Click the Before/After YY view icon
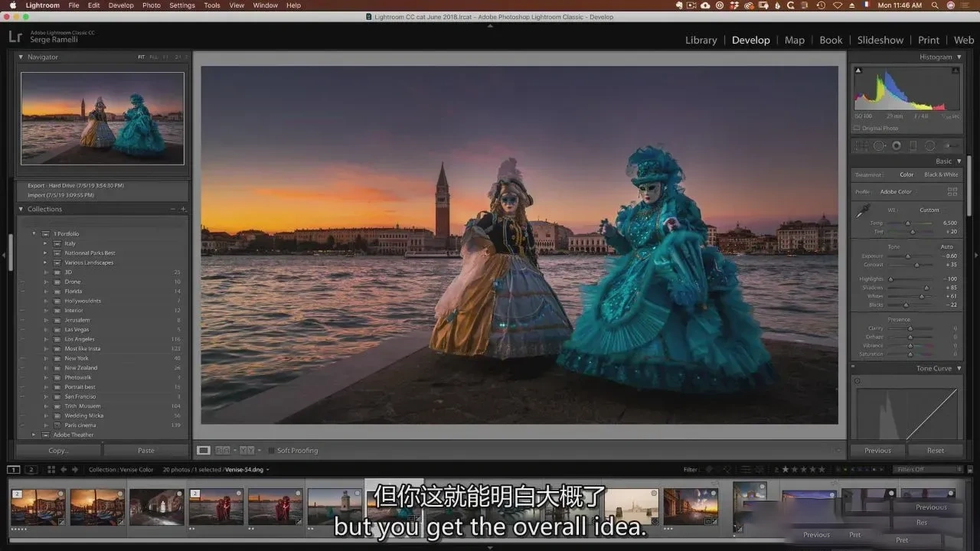 point(247,451)
